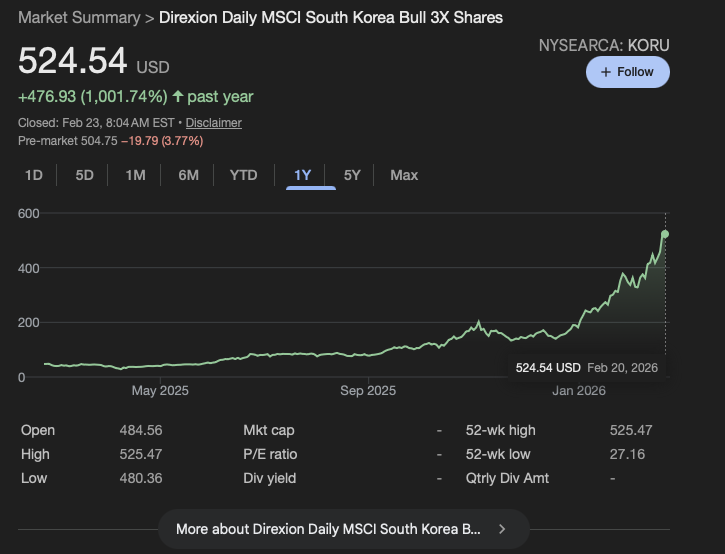725x554 pixels.
Task: Show the YTD chart range
Action: [244, 175]
